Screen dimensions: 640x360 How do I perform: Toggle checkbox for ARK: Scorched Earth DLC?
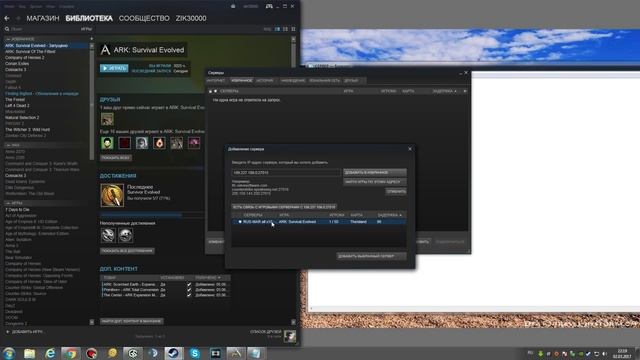189,284
